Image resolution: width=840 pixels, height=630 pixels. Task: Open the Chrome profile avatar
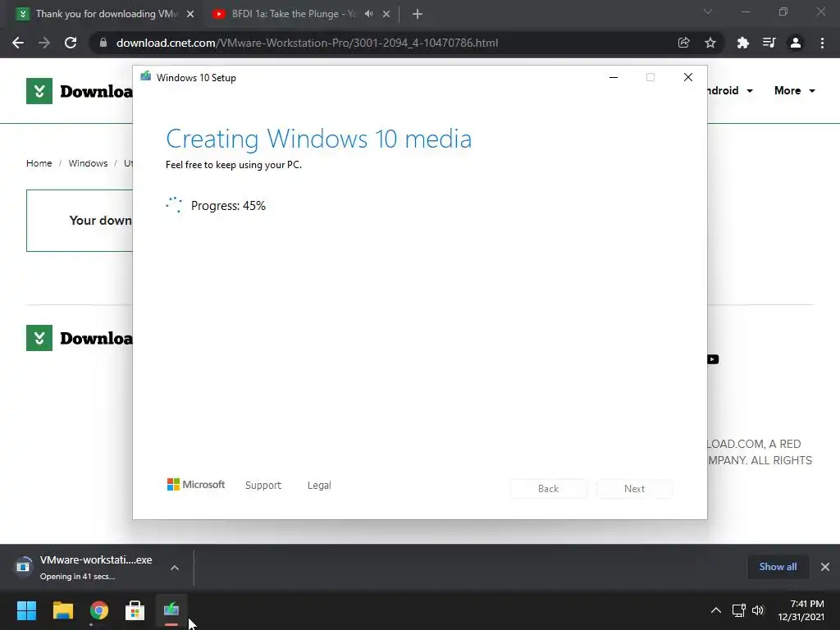coord(796,43)
